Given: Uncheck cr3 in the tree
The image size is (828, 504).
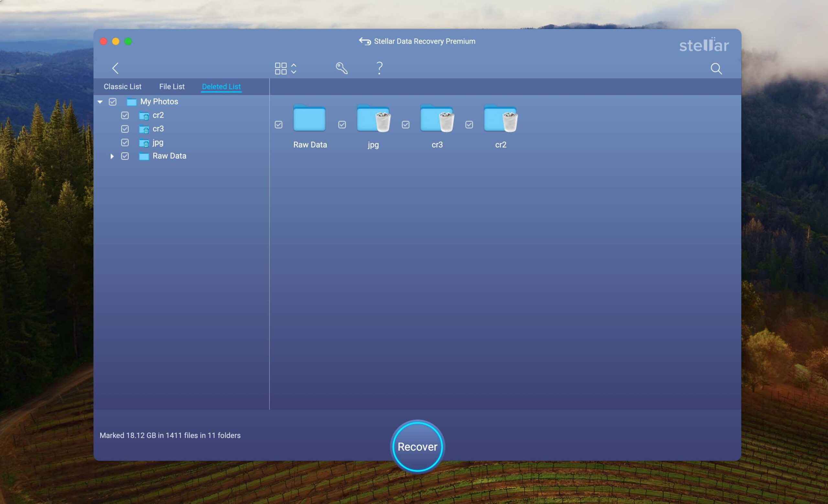Looking at the screenshot, I should pyautogui.click(x=125, y=129).
